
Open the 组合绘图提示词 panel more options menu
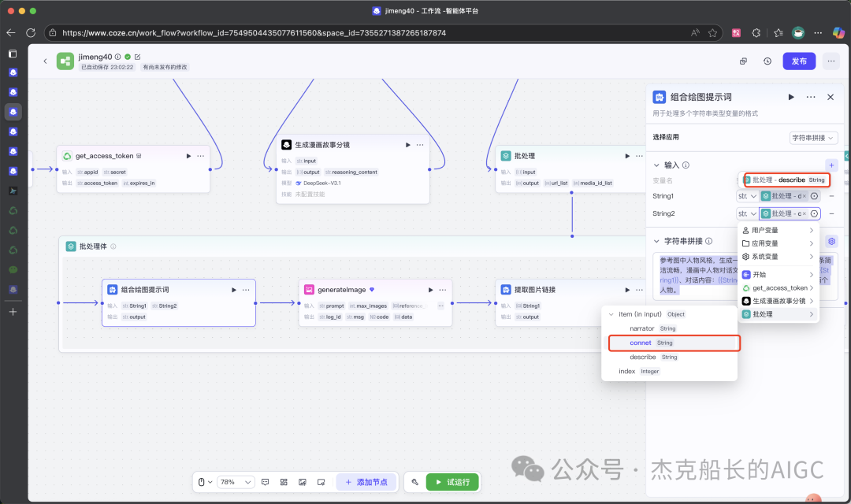(x=810, y=97)
